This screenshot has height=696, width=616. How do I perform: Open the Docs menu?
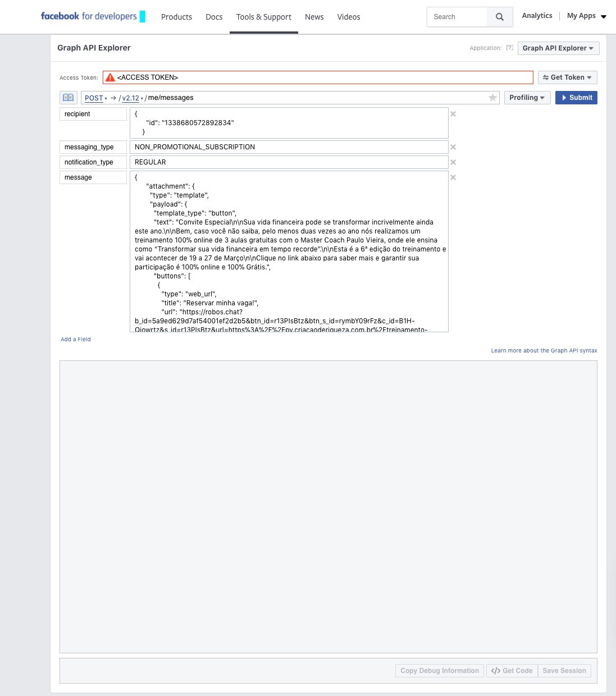tap(214, 17)
